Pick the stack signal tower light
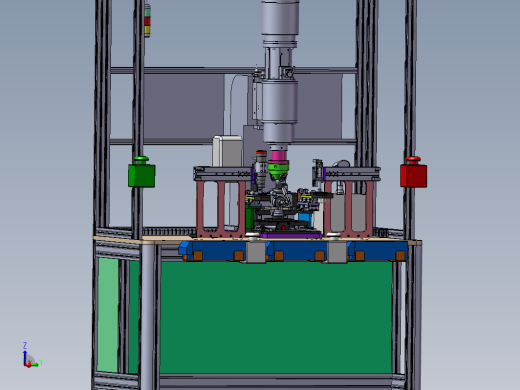This screenshot has height=390, width=520. click(x=147, y=20)
